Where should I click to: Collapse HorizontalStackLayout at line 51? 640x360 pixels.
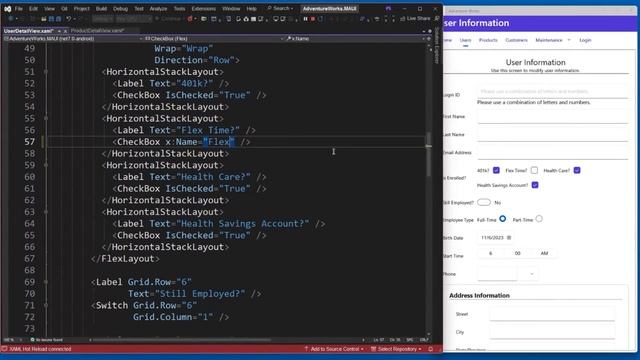[46, 72]
